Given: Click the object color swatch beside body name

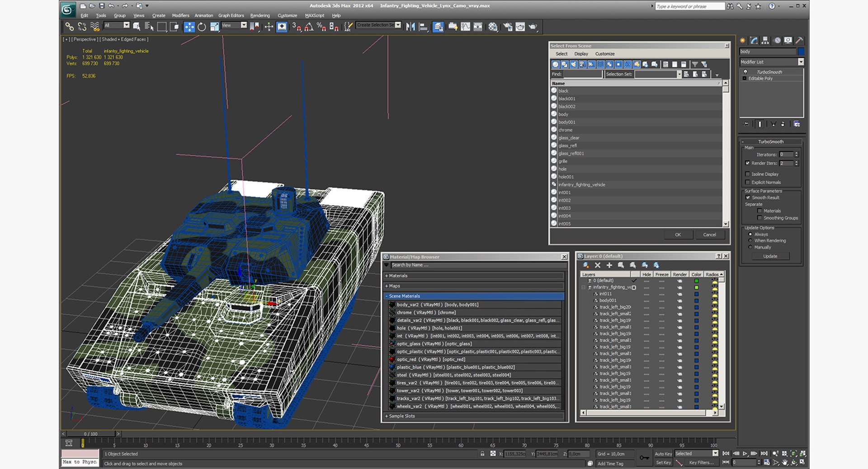Looking at the screenshot, I should pyautogui.click(x=801, y=52).
